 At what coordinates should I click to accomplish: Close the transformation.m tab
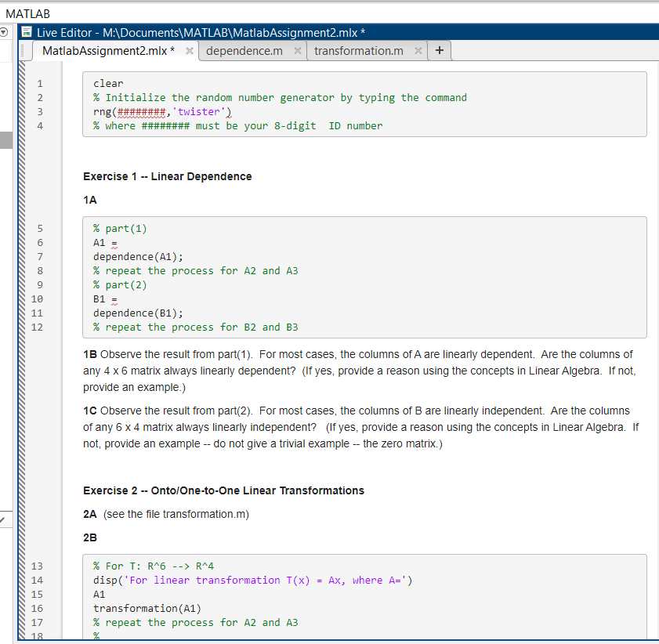[418, 49]
